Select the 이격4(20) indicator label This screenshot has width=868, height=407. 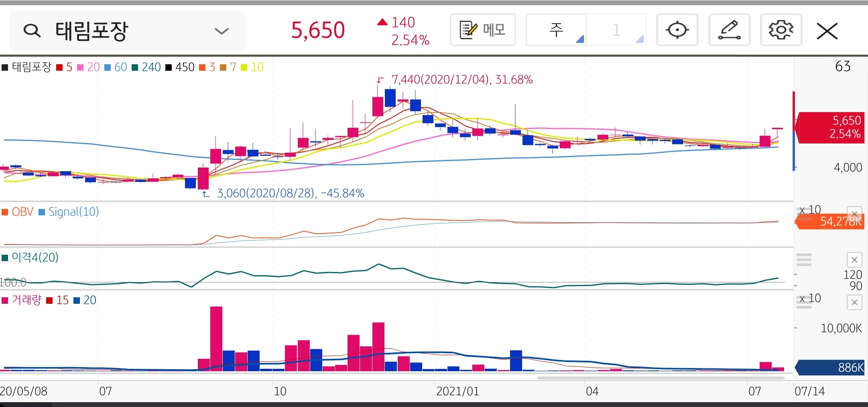pyautogui.click(x=30, y=257)
